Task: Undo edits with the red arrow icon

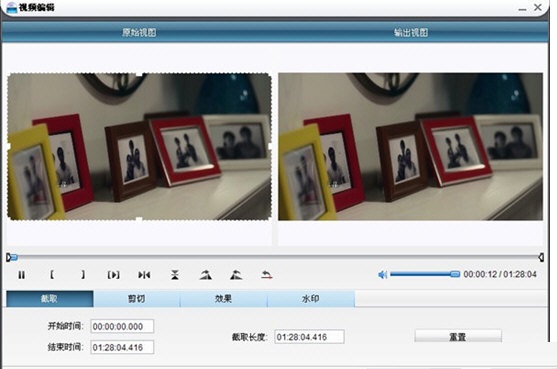Action: [266, 275]
